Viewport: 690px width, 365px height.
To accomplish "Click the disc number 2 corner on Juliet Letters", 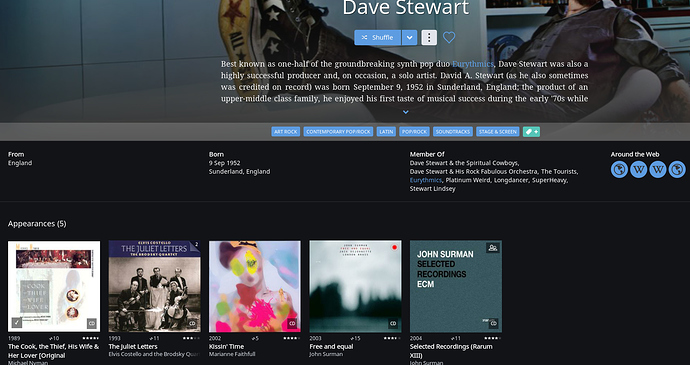I will (x=196, y=245).
